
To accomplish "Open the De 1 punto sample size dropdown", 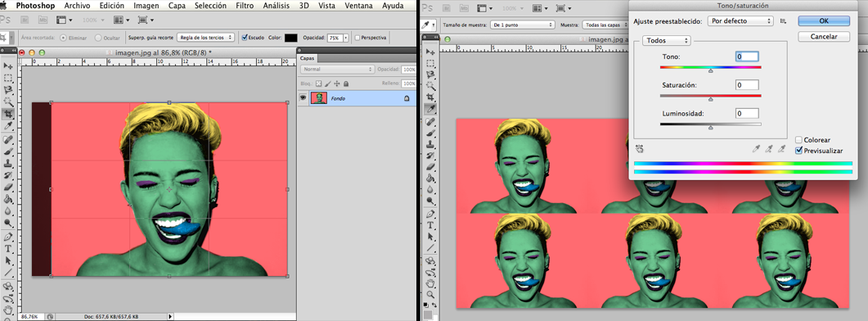I will click(523, 25).
